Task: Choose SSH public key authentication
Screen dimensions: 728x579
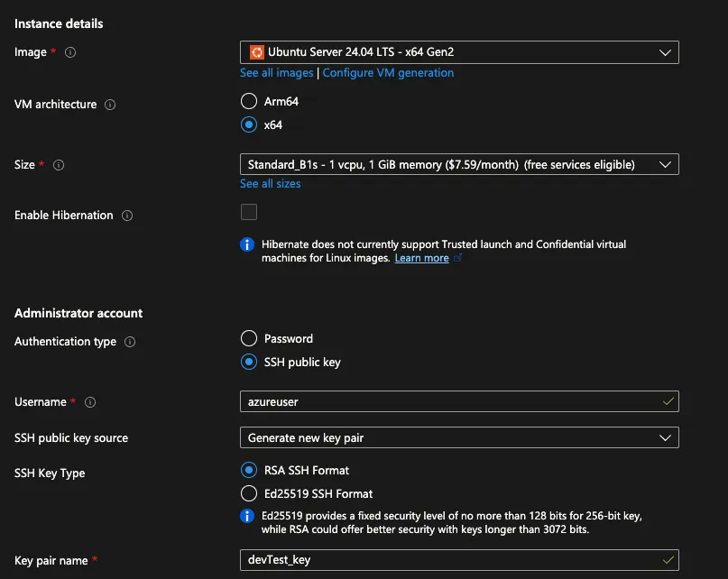Action: pos(249,363)
